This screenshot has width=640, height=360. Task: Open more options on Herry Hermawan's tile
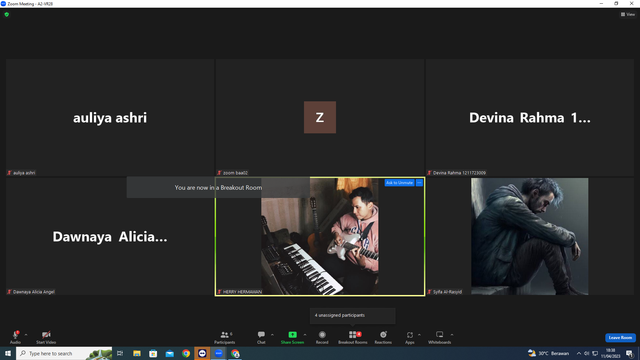419,183
